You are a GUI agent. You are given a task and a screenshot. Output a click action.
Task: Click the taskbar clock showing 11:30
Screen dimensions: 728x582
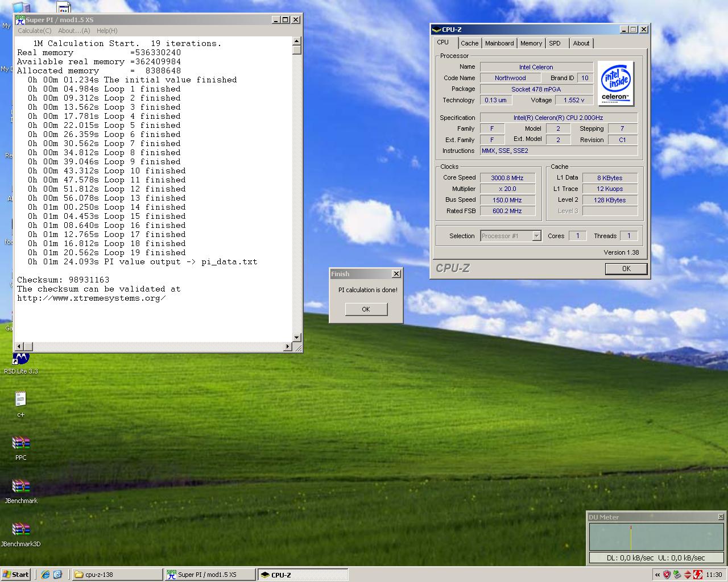pyautogui.click(x=714, y=575)
